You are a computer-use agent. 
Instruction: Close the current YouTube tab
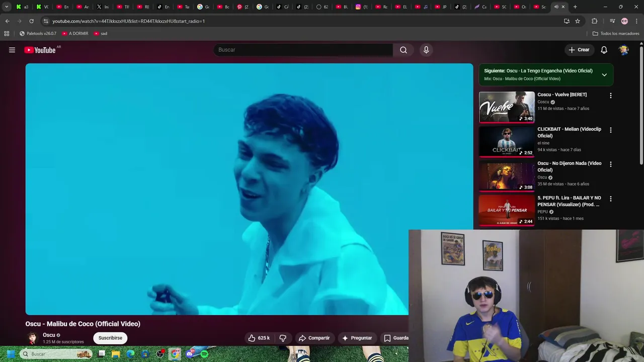click(x=563, y=7)
